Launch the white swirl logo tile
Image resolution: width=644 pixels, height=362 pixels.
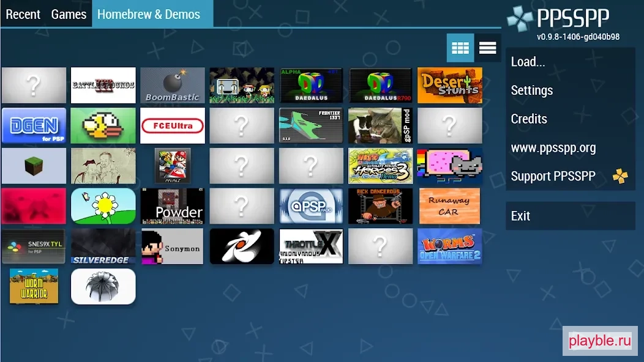click(x=242, y=246)
